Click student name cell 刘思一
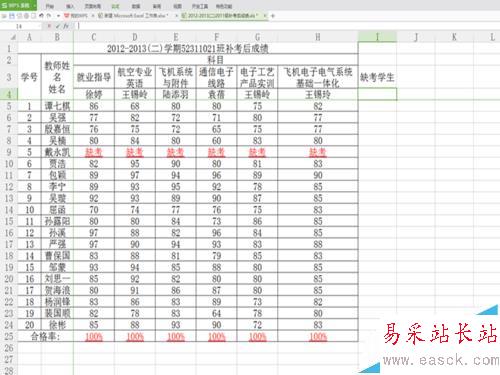The image size is (500, 375). click(x=57, y=279)
